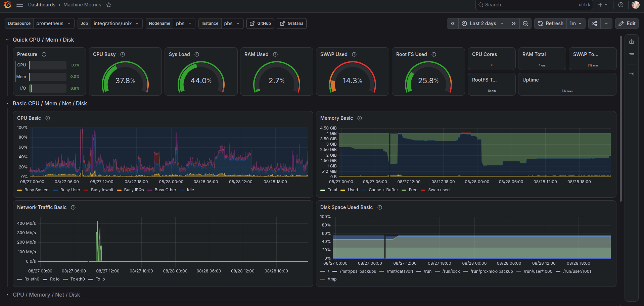
Task: Click the Edit dashboard button
Action: [627, 23]
